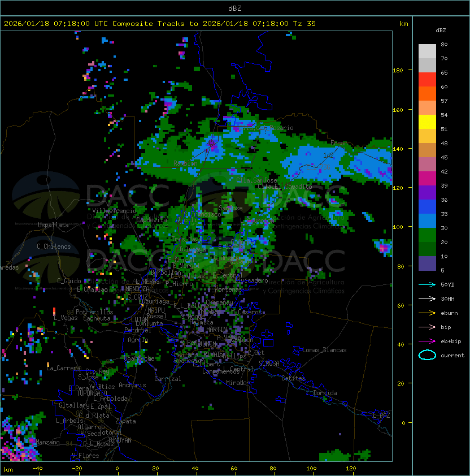Screen dimensions: 470x476
Task: Click the 'LUJAN' map label
Action: pos(140,319)
